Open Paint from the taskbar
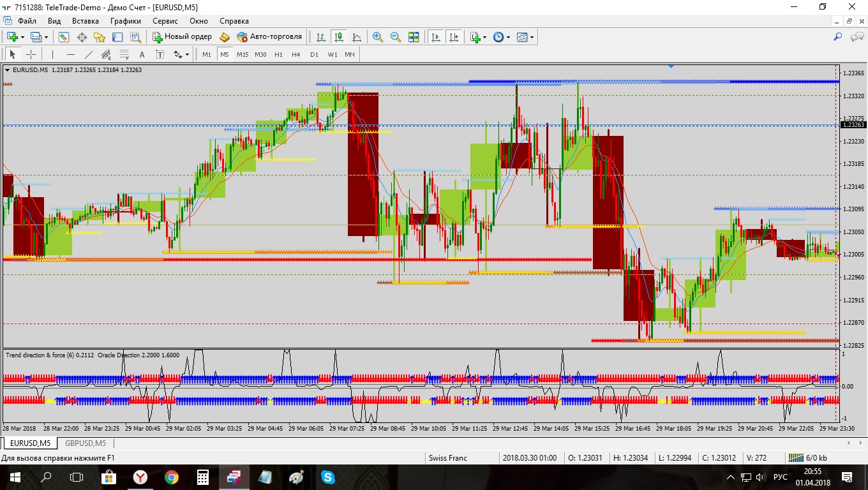The image size is (868, 490). coord(297,477)
